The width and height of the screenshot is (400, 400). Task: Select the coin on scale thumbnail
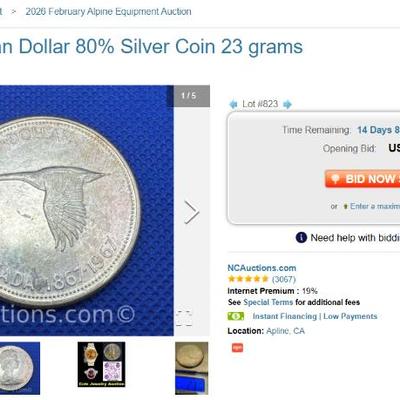click(x=191, y=368)
